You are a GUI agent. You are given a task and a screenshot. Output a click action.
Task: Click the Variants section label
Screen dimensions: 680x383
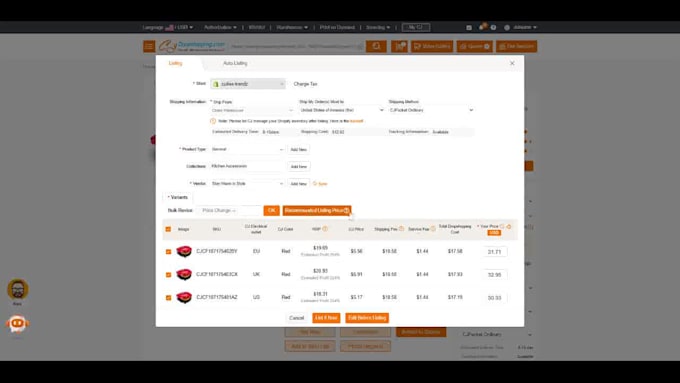(179, 197)
